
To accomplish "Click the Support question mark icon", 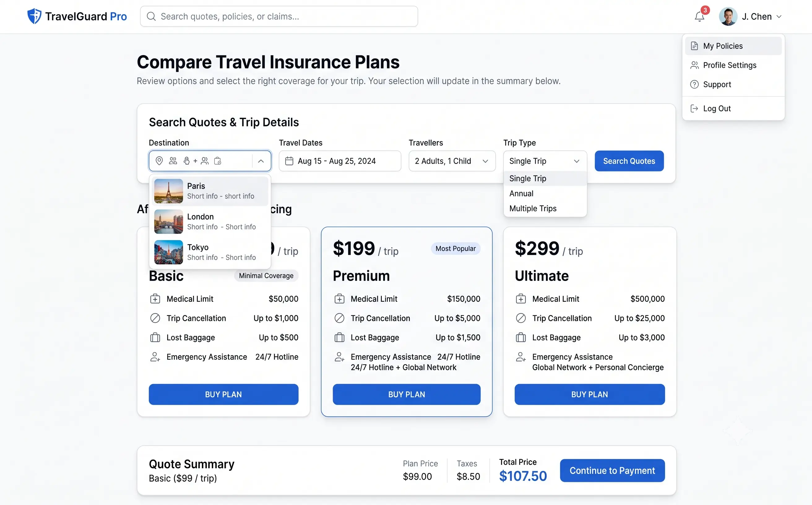I will coord(694,84).
